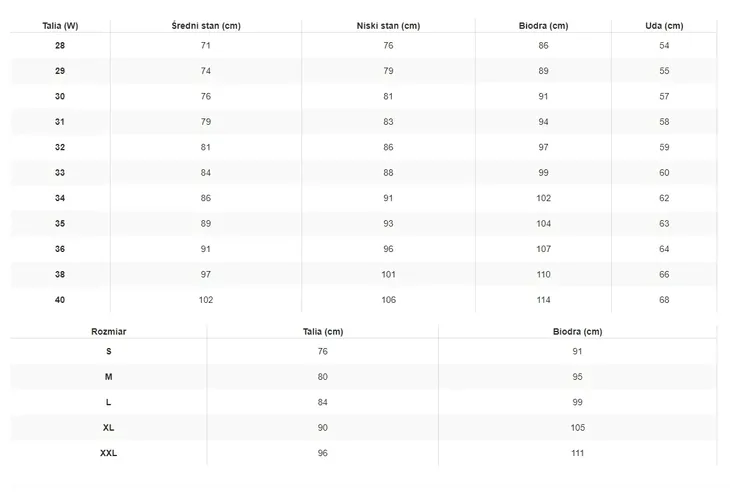Select the 111 hip value for XXL
This screenshot has width=730, height=497.
point(577,453)
